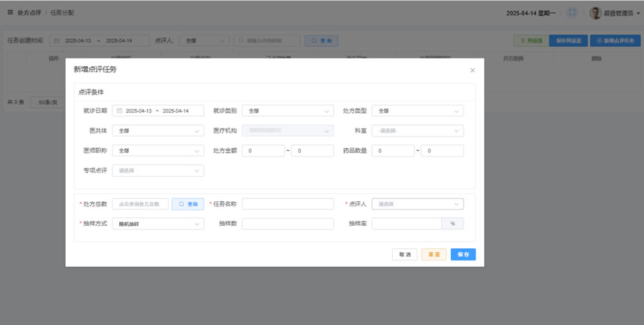This screenshot has height=325, width=644.
Task: Click the 查询 button next to 处方总数
Action: tap(188, 204)
